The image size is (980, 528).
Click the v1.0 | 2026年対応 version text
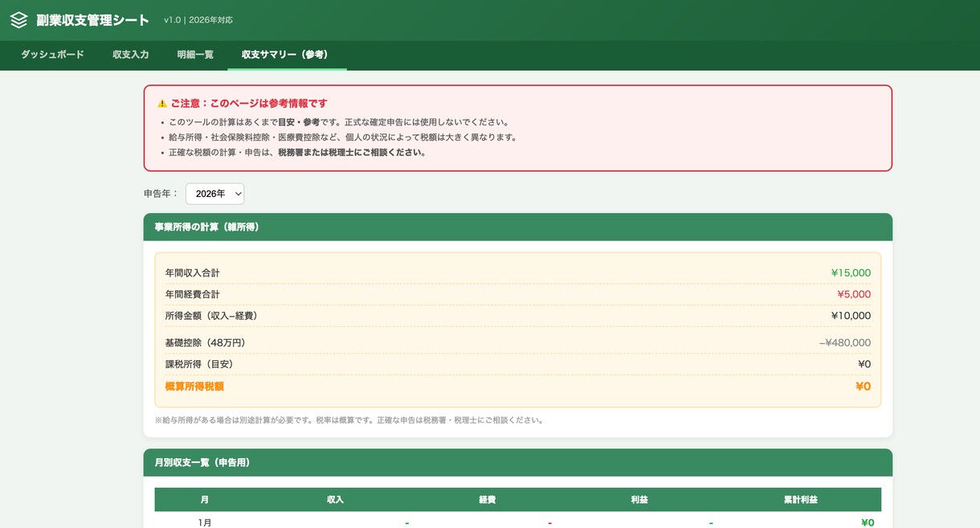198,20
